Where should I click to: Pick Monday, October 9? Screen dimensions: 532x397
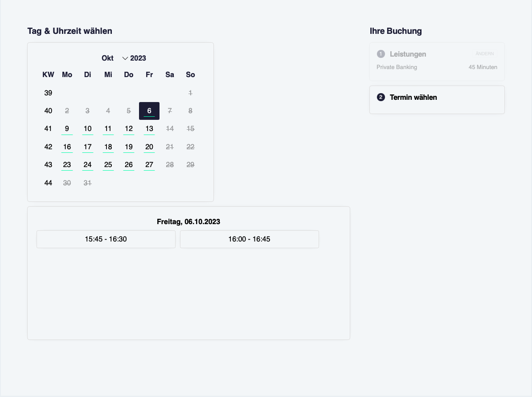(67, 129)
